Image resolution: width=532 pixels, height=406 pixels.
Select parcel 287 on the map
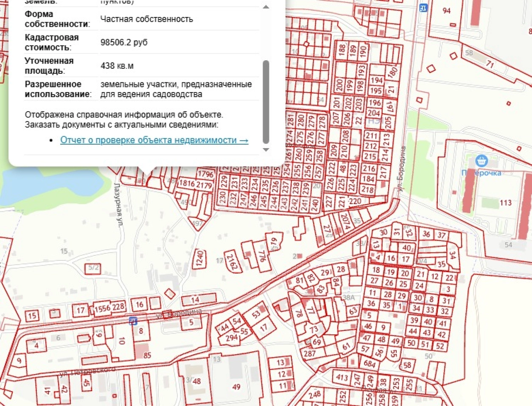(x=310, y=353)
